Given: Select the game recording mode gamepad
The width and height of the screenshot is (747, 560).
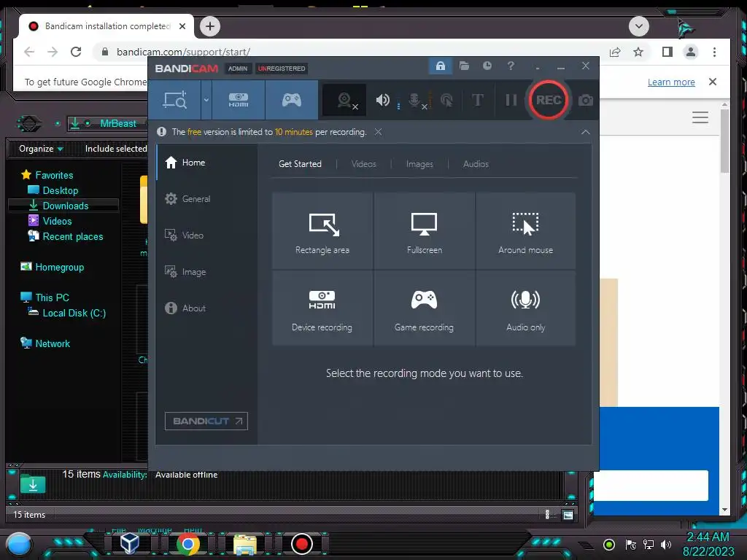Looking at the screenshot, I should [x=292, y=100].
